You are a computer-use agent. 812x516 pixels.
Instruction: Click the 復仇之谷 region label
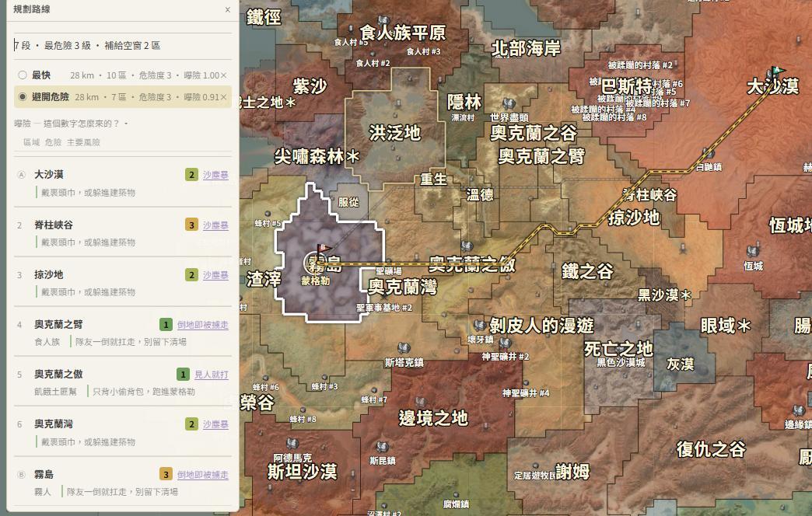711,448
